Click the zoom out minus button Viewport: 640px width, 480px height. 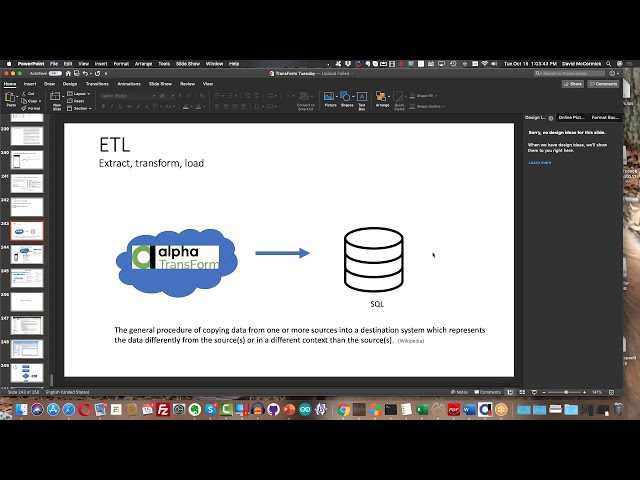pyautogui.click(x=544, y=392)
